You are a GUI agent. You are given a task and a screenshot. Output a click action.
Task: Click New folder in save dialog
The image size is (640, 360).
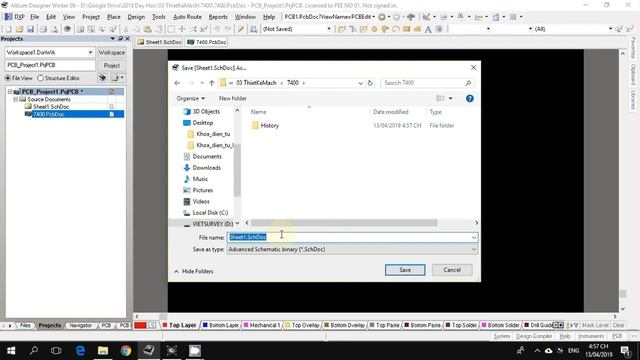[x=233, y=98]
